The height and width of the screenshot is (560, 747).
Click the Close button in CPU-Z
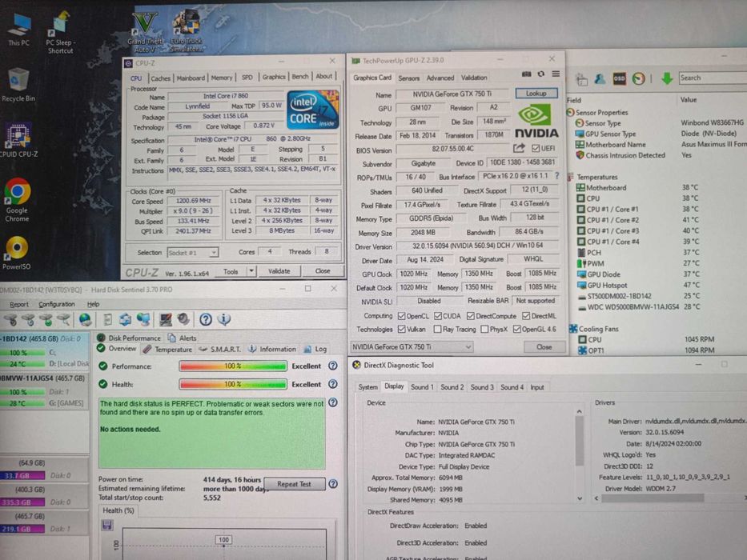(323, 271)
